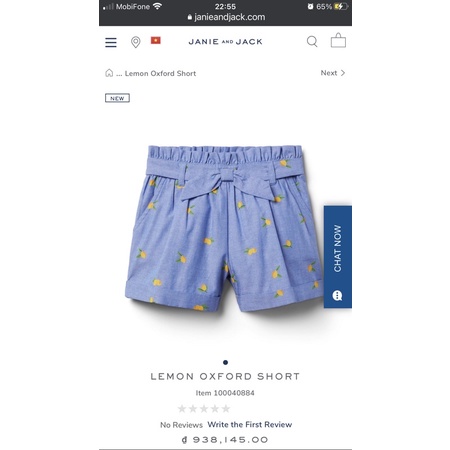Viewport: 450px width, 450px height.
Task: Select the image carousel dot indicator
Action: (225, 362)
